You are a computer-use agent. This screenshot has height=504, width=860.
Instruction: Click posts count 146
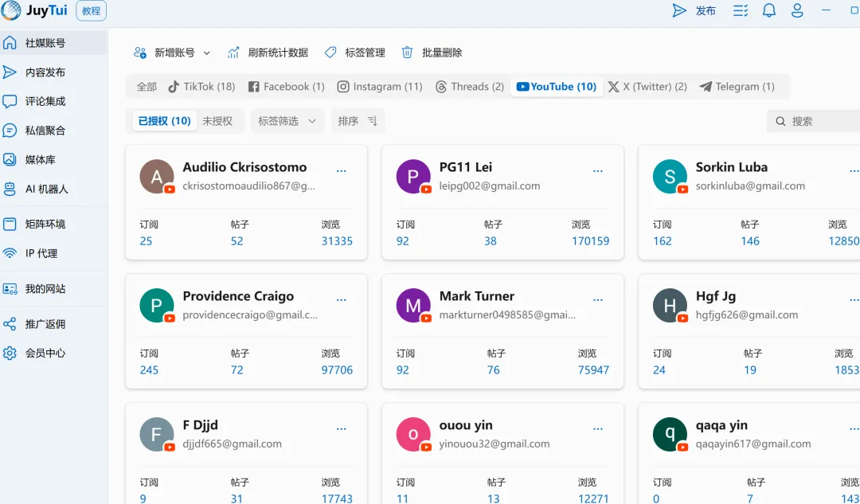(x=750, y=241)
